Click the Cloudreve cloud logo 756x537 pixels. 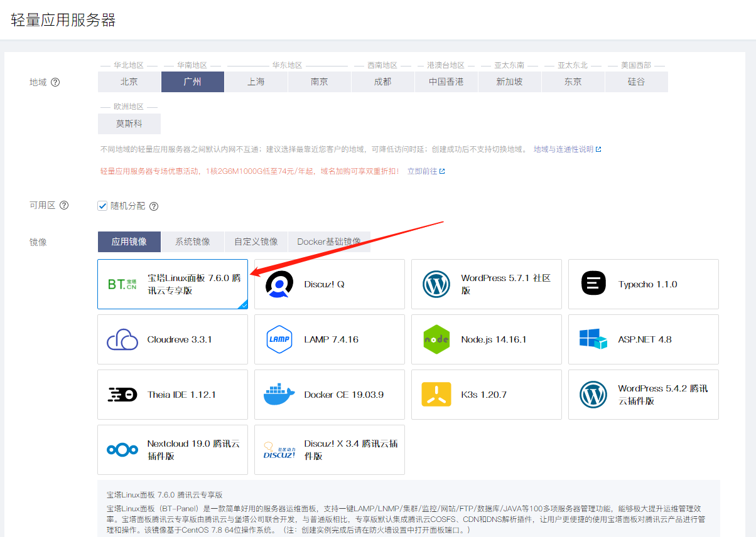(122, 339)
